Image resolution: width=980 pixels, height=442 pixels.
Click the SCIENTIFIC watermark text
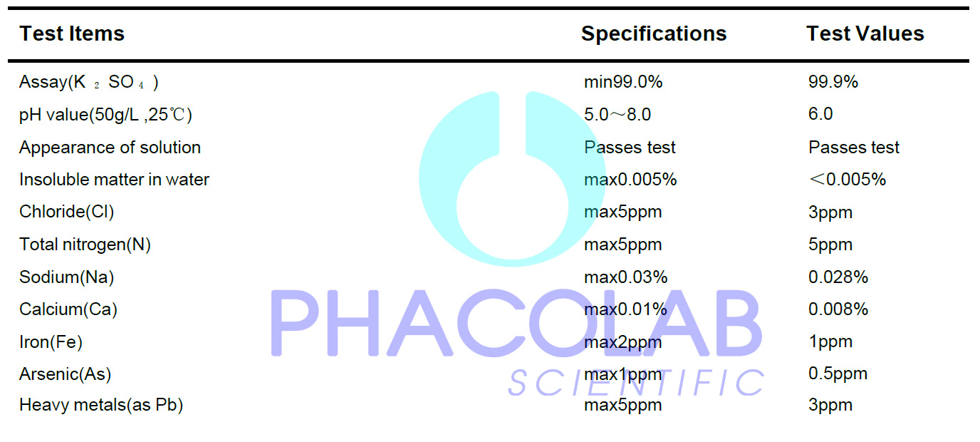[636, 383]
